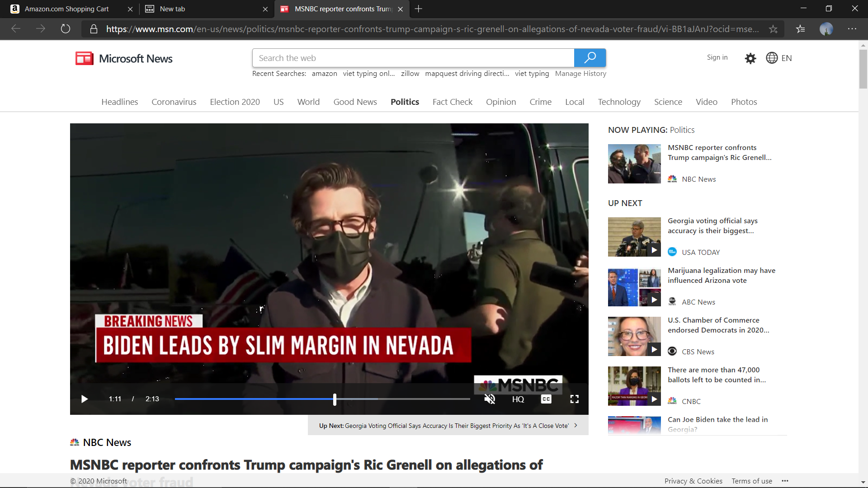Screen dimensions: 868x488
Task: Click browser profile avatar
Action: point(826,29)
